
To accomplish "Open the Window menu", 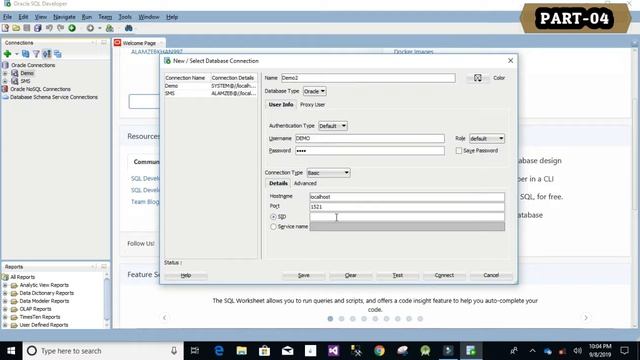I will coord(149,17).
